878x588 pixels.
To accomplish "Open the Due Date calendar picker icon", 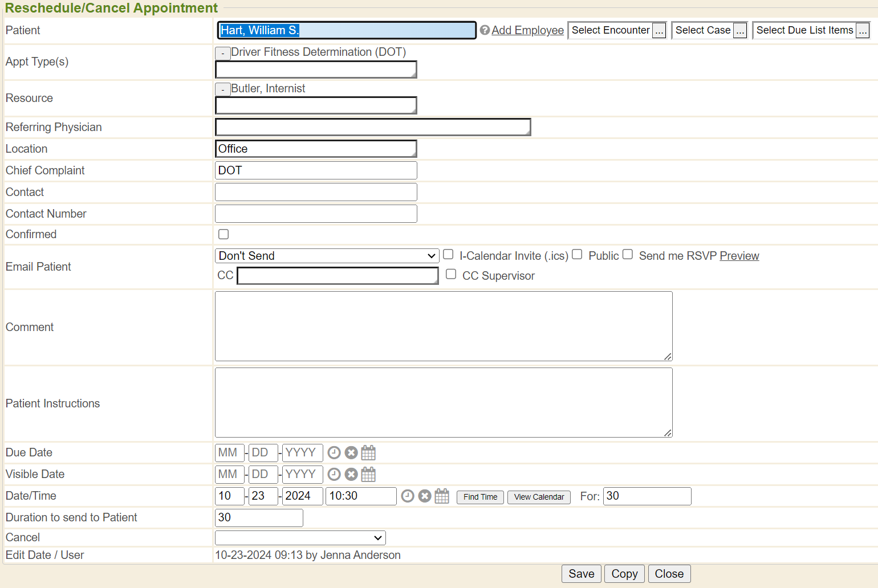I will [x=368, y=453].
